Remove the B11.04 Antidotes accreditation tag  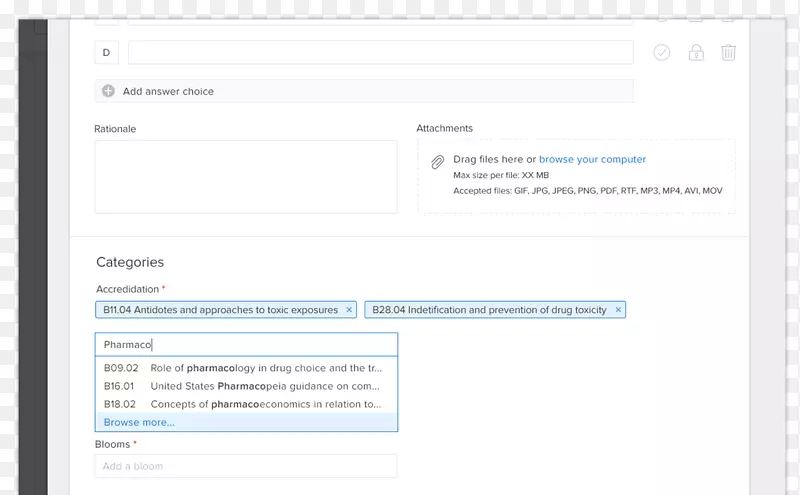click(x=349, y=310)
